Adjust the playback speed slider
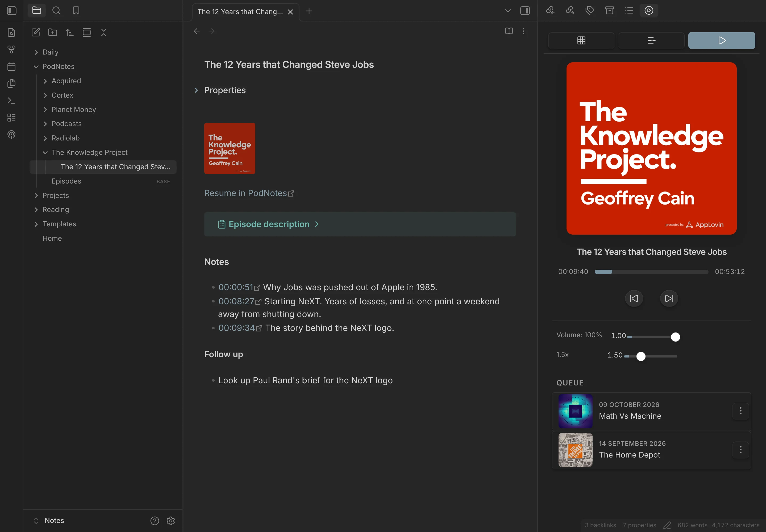Image resolution: width=766 pixels, height=532 pixels. (651, 356)
